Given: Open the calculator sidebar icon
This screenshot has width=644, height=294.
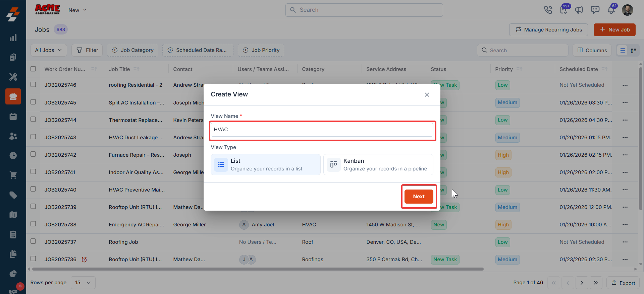Looking at the screenshot, I should [x=13, y=234].
